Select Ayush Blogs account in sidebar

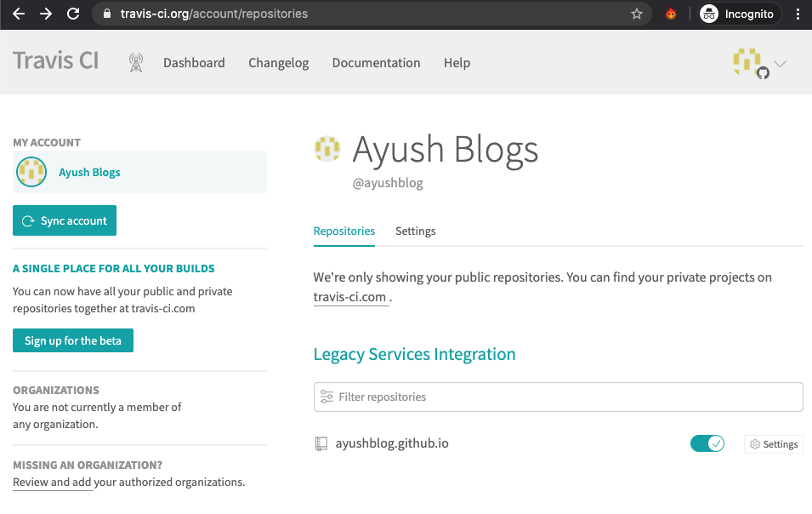139,172
